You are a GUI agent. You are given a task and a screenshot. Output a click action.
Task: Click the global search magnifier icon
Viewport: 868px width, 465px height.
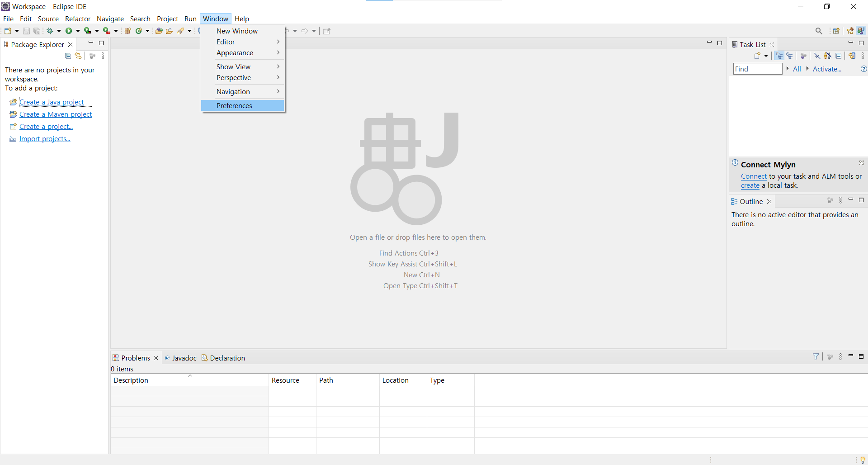pos(819,31)
